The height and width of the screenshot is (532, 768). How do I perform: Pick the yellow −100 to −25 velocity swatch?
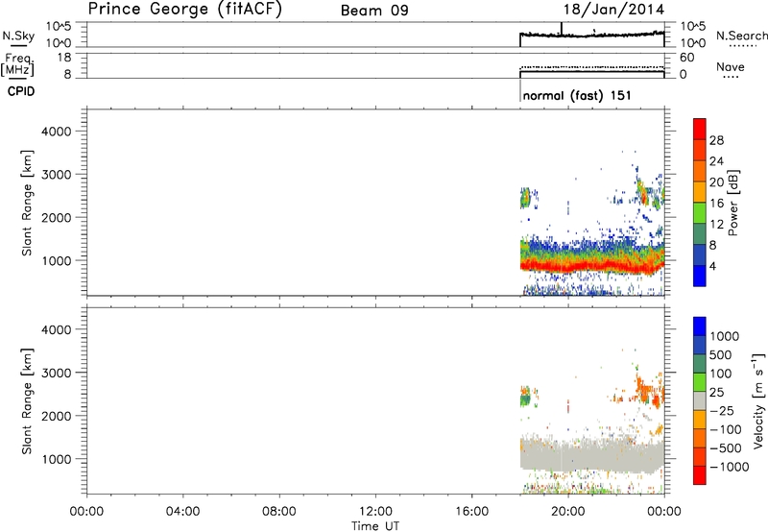[700, 420]
